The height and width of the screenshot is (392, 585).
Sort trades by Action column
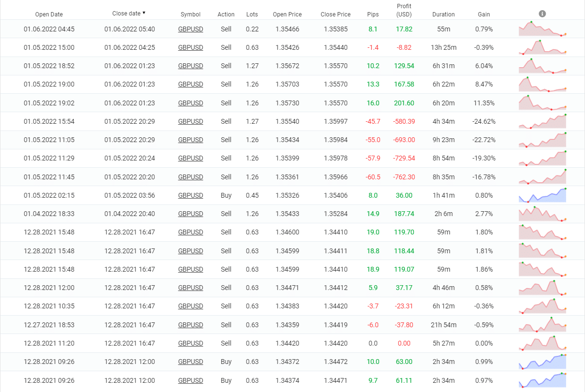click(226, 14)
